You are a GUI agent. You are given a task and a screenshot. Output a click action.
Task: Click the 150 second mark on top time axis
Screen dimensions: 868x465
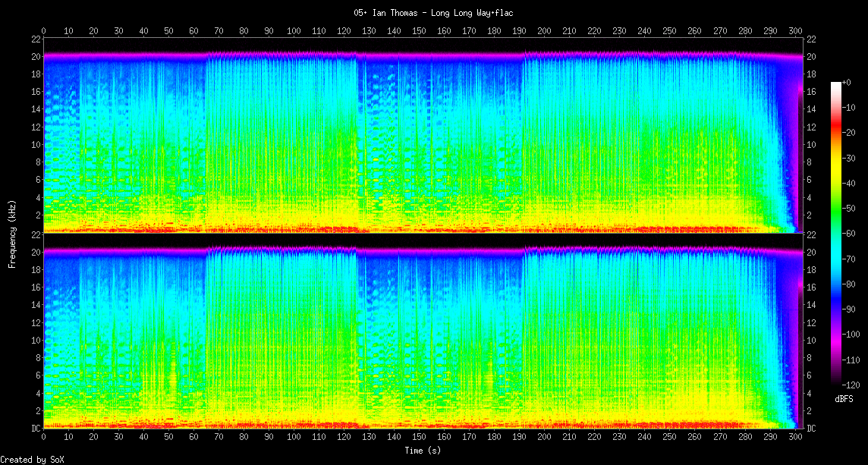[x=419, y=31]
